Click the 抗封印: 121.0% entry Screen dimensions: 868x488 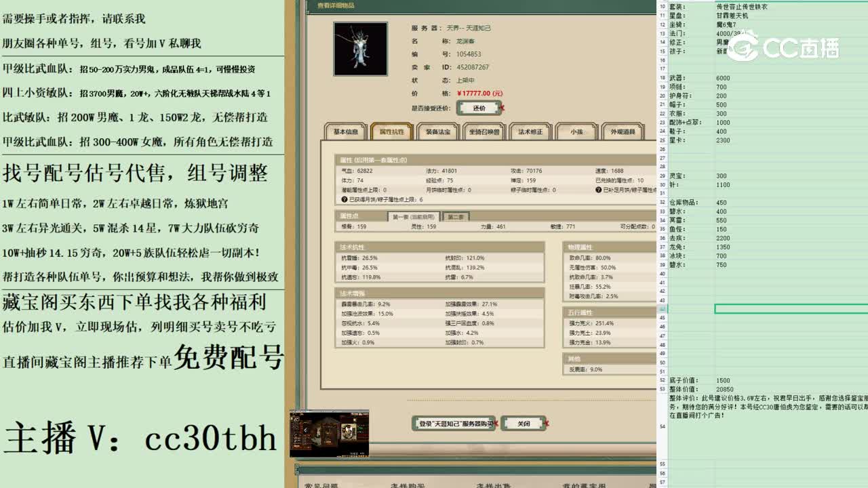click(x=465, y=258)
